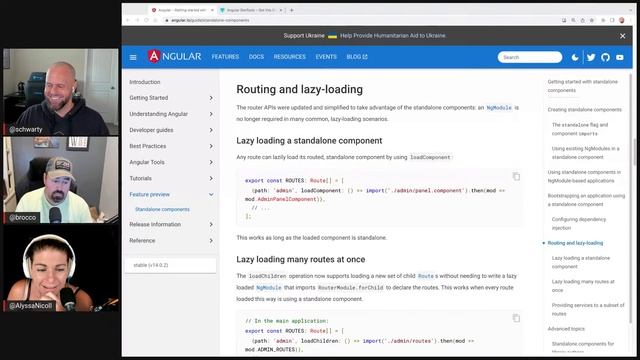Toggle dark mode with the moon icon
The width and height of the screenshot is (640, 360).
click(x=575, y=58)
